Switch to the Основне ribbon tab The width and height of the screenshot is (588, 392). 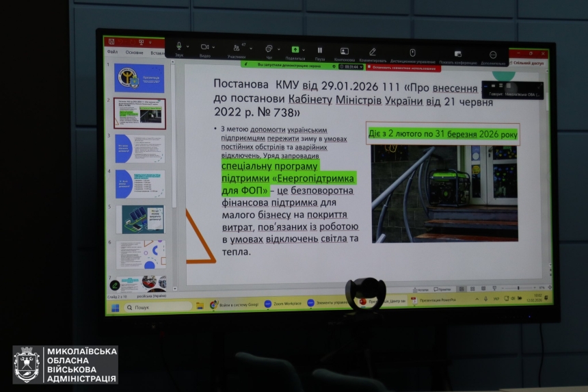point(134,52)
